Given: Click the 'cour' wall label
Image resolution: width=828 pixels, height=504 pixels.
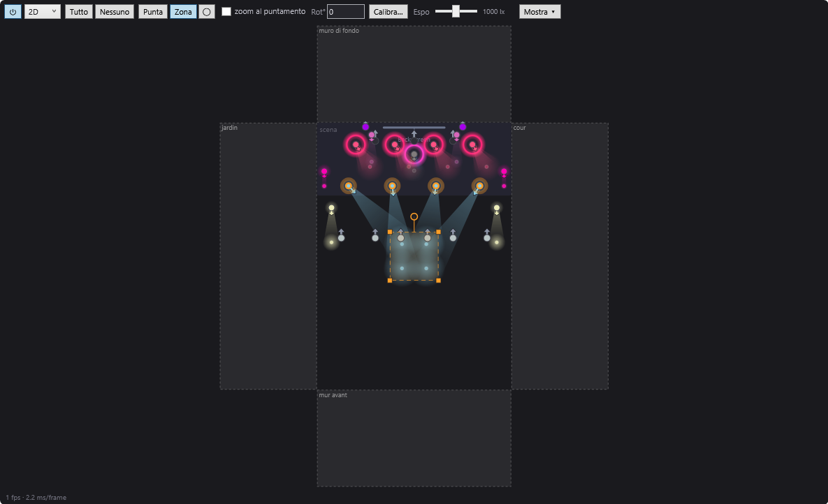Looking at the screenshot, I should coord(520,128).
